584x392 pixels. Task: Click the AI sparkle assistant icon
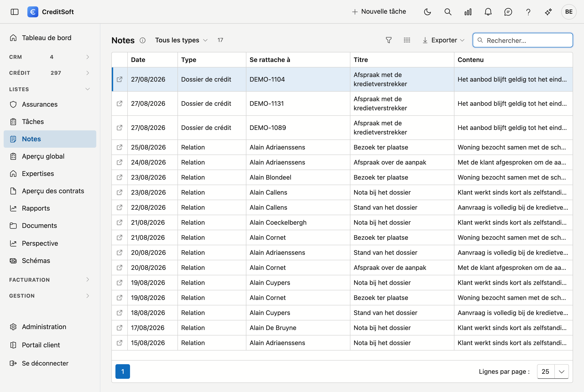(548, 12)
